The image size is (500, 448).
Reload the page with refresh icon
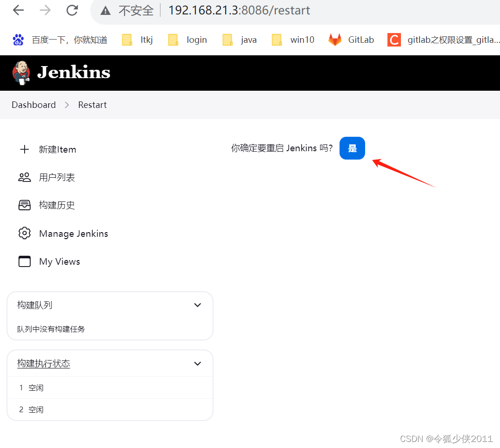[72, 10]
